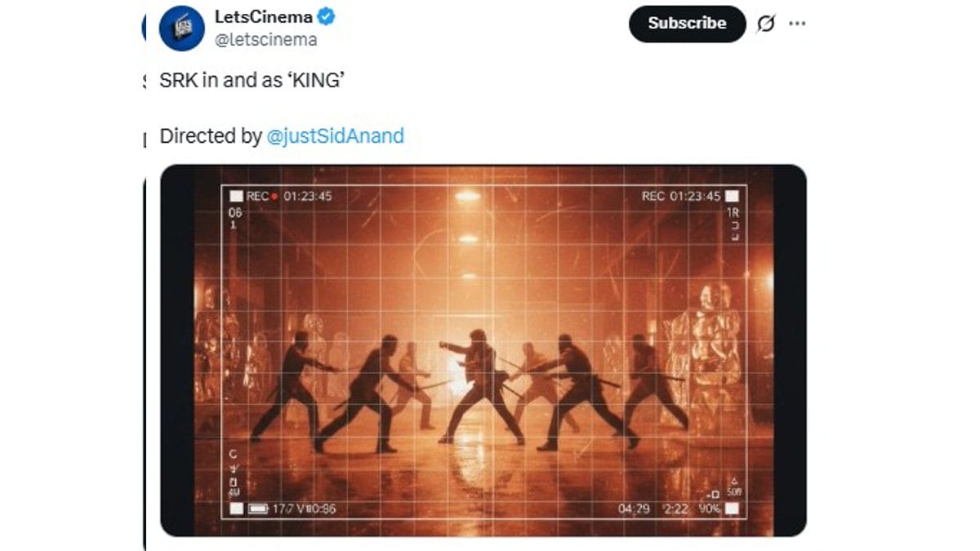Click the white square after top-right timestamp
The image size is (980, 551).
(x=732, y=197)
